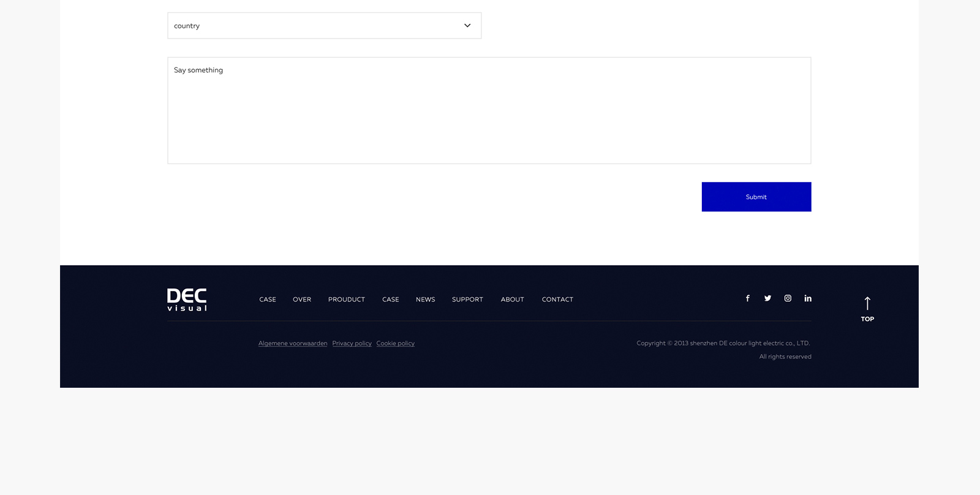Image resolution: width=980 pixels, height=495 pixels.
Task: Open the SUPPORT footer menu item
Action: tap(467, 300)
